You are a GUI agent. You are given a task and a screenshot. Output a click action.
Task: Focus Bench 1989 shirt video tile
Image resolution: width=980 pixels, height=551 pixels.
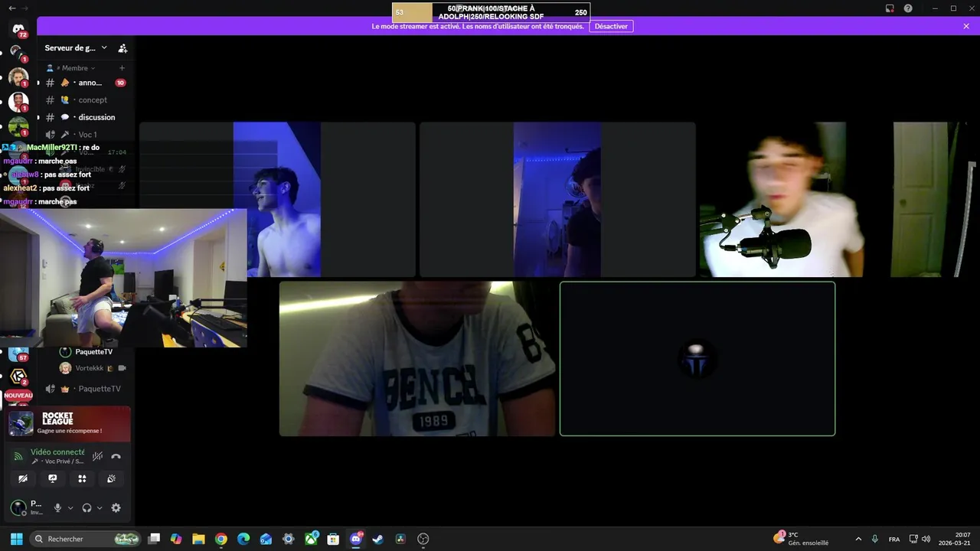click(417, 359)
